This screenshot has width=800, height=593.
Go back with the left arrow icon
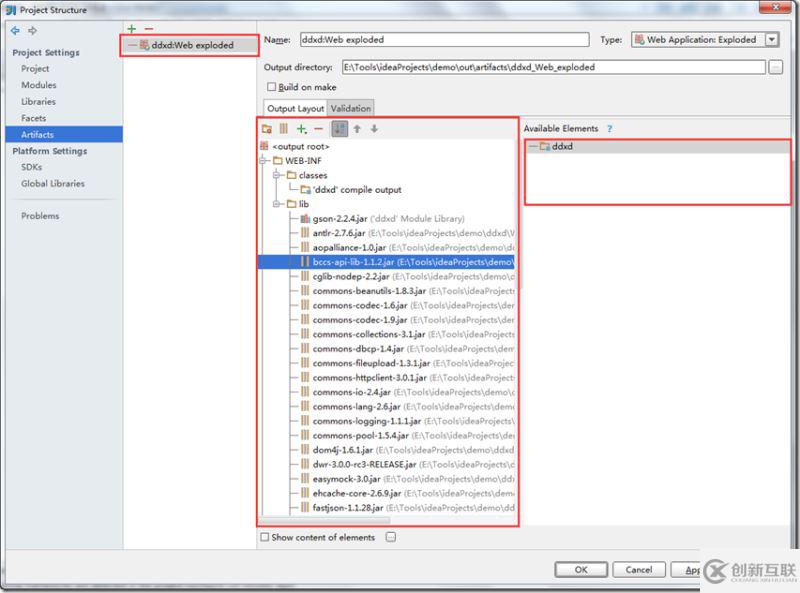coord(15,31)
